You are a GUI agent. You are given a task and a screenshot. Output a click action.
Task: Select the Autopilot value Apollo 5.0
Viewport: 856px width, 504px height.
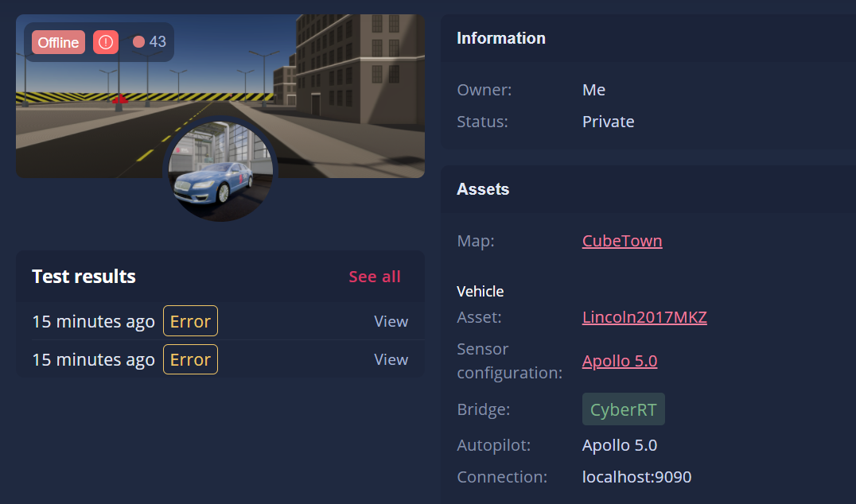(x=620, y=445)
